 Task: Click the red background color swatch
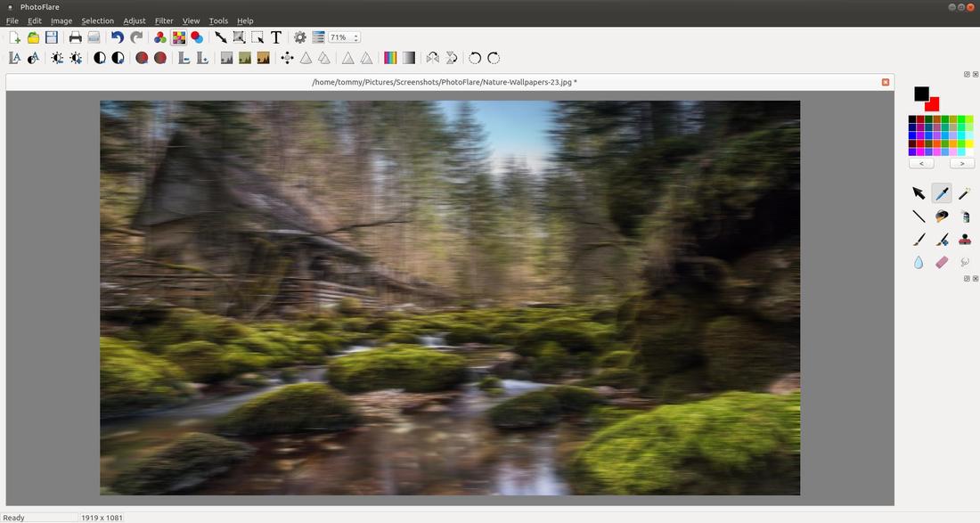click(935, 106)
